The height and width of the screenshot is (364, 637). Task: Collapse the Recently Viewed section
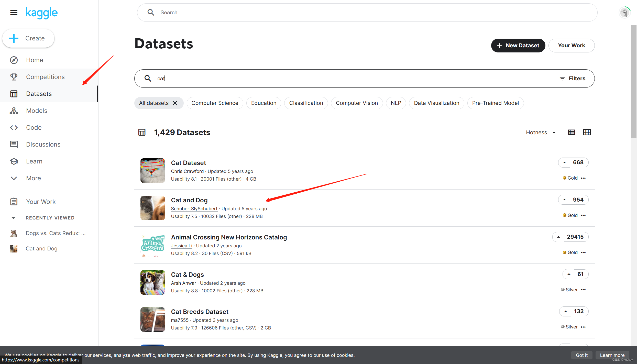coord(14,218)
